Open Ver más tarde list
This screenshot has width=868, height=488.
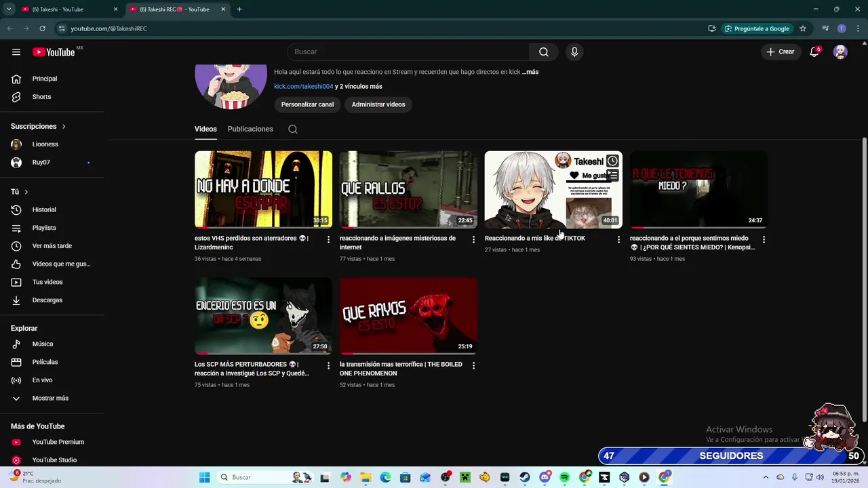[x=50, y=246]
